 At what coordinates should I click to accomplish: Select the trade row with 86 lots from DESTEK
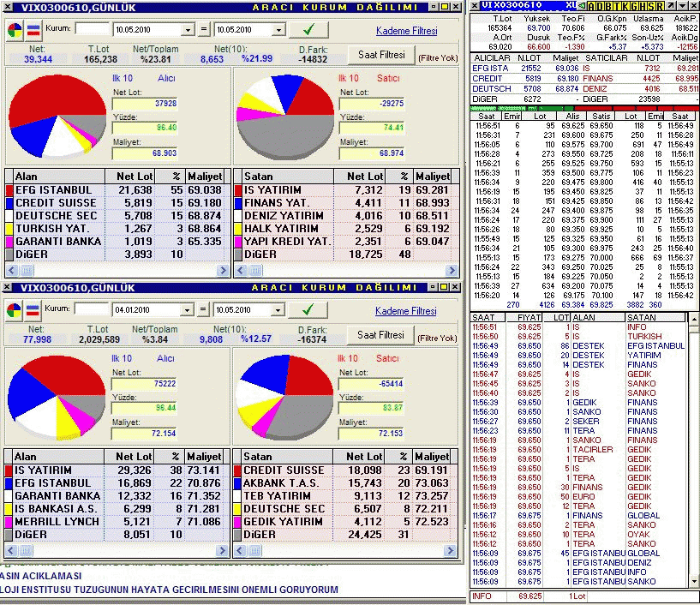(578, 346)
